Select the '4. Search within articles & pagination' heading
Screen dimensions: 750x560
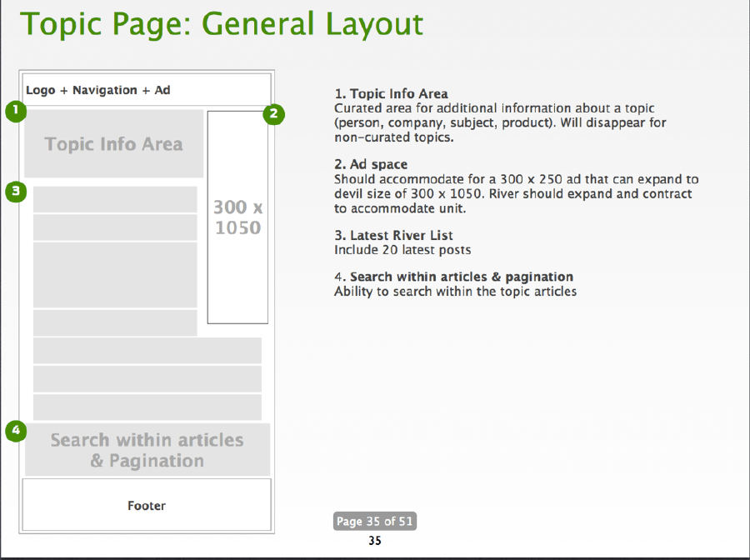click(453, 277)
